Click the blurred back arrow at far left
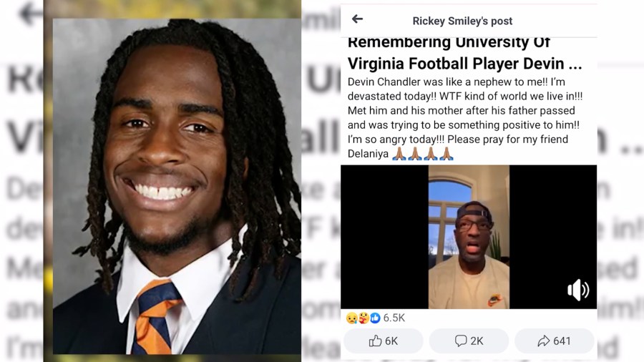644x362 pixels. click(30, 14)
